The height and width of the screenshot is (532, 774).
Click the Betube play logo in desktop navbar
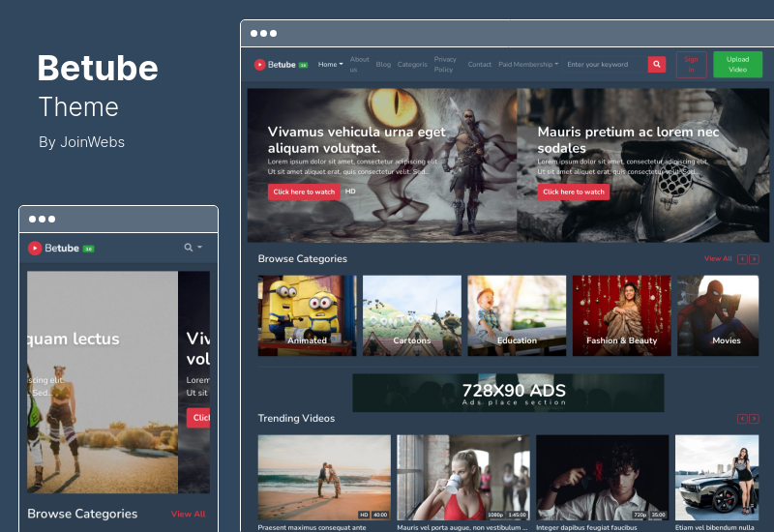(281, 65)
